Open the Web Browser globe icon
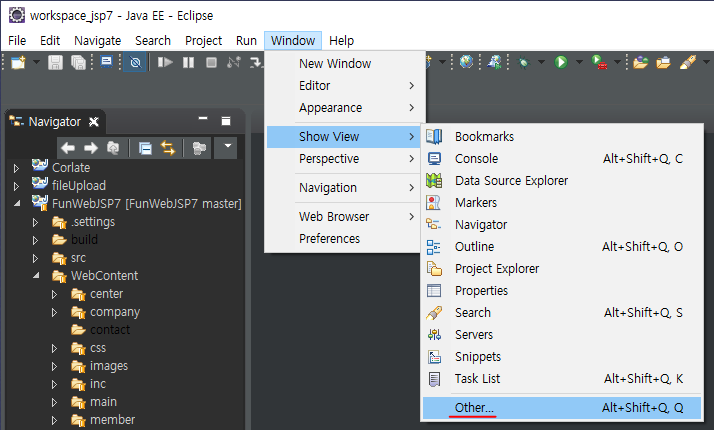 click(x=466, y=61)
